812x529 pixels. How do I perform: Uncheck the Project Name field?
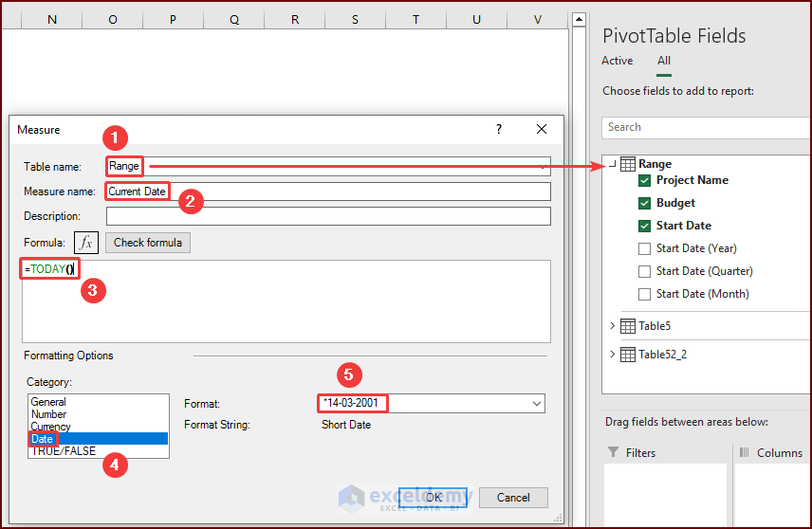click(x=644, y=181)
